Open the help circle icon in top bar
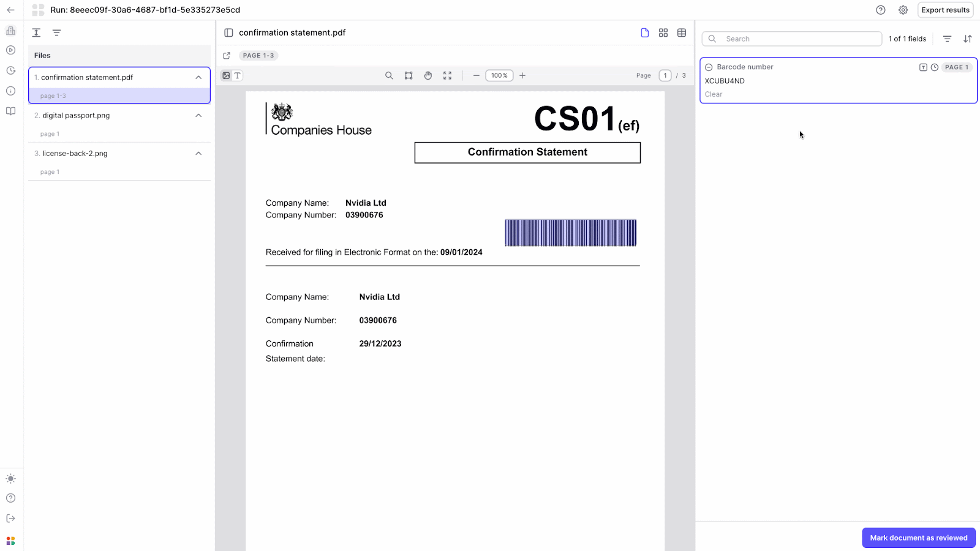 pos(881,10)
